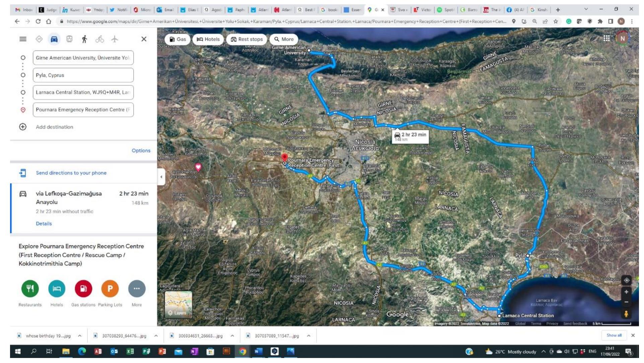The width and height of the screenshot is (644, 363).
Task: Open More search categories chip
Action: coord(284,39)
